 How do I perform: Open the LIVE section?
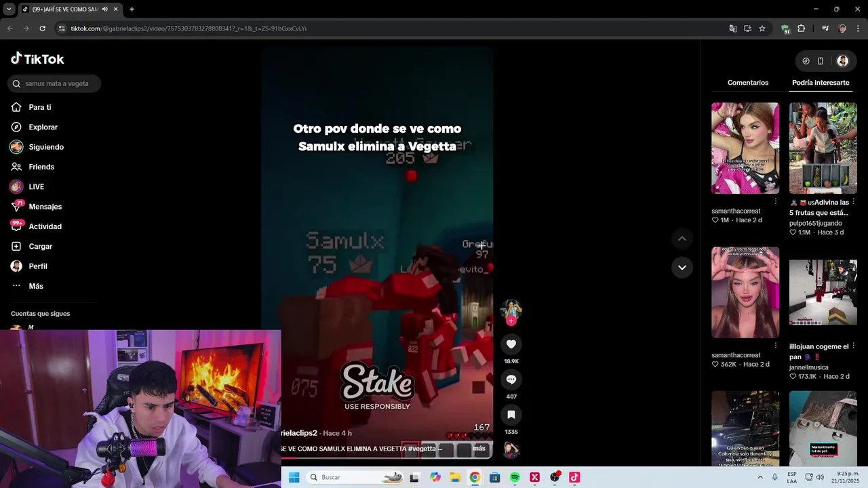27,186
